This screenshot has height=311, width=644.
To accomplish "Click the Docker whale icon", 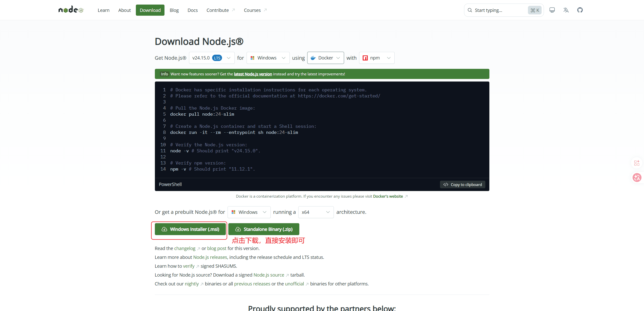I will [x=313, y=58].
